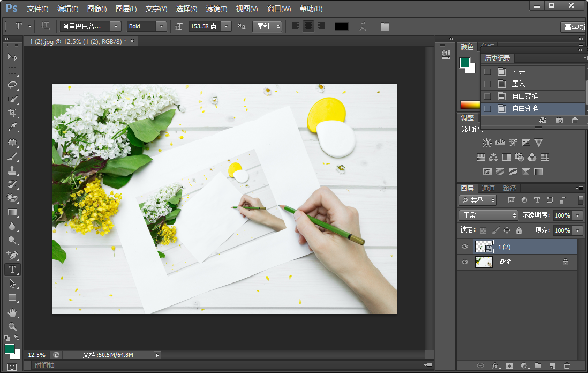The image size is (588, 373).
Task: Select the Path Selection tool
Action: [12, 284]
